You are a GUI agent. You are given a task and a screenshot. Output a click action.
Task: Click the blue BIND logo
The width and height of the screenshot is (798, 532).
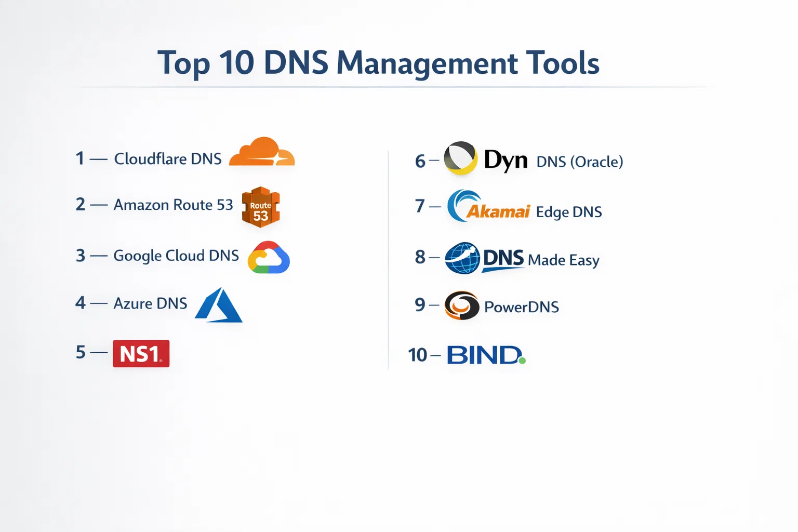pyautogui.click(x=486, y=355)
